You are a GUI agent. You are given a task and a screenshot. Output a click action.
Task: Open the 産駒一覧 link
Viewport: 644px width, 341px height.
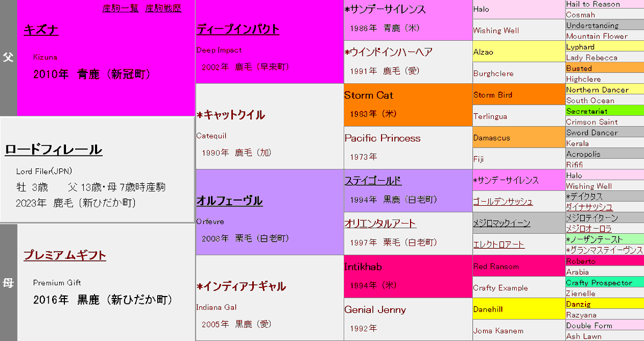(x=121, y=8)
